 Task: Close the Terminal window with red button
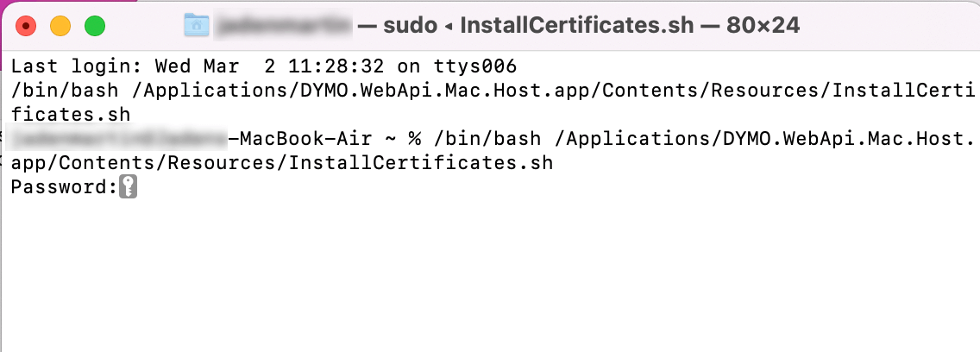26,26
